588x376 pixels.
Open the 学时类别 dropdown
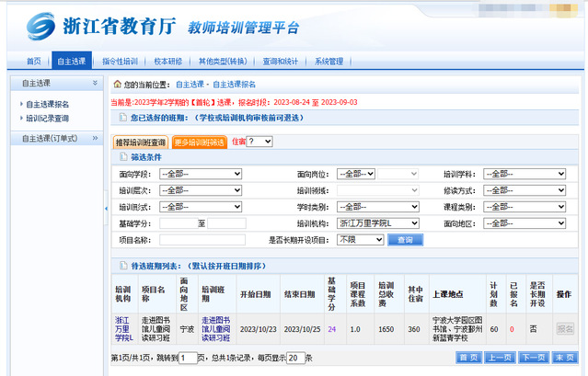[378, 207]
